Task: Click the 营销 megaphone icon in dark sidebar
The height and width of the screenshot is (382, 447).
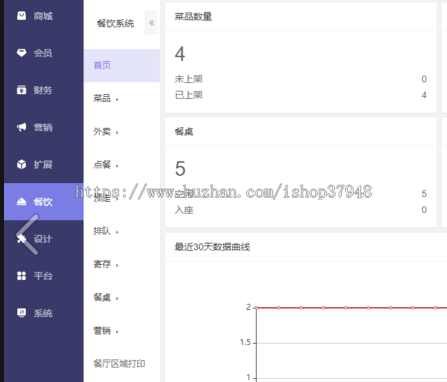Action: pos(22,127)
